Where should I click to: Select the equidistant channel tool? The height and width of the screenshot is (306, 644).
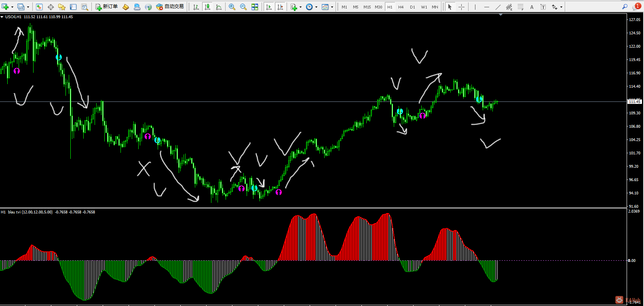[509, 7]
